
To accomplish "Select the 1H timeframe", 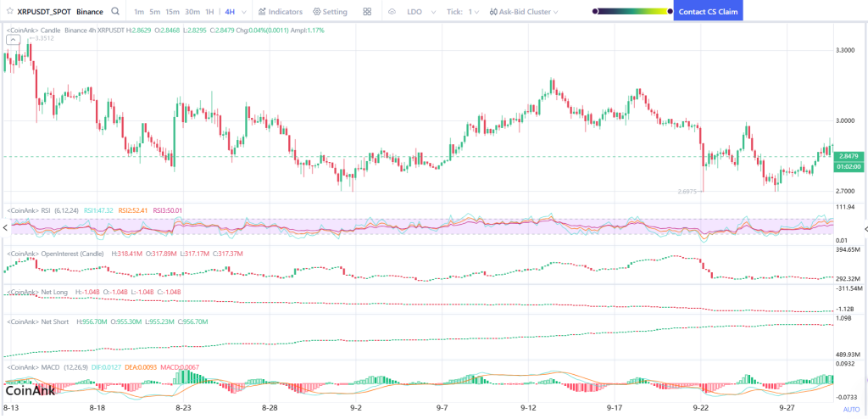I will 210,12.
